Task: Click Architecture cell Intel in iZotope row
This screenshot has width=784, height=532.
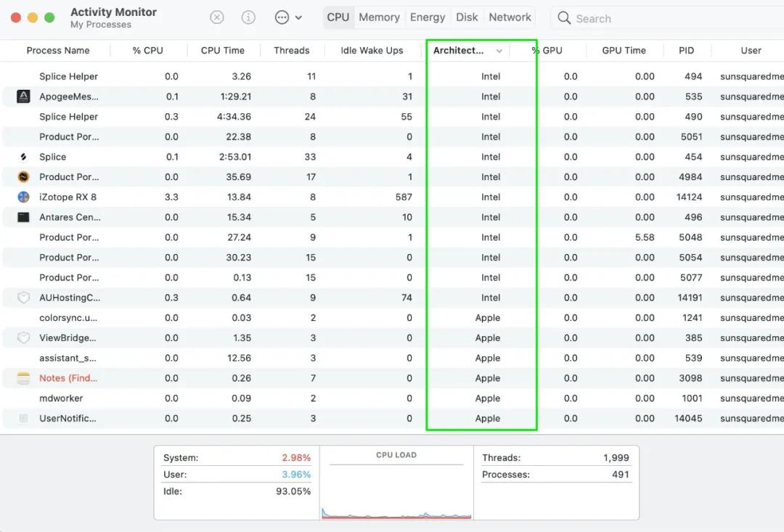Action: (x=491, y=197)
